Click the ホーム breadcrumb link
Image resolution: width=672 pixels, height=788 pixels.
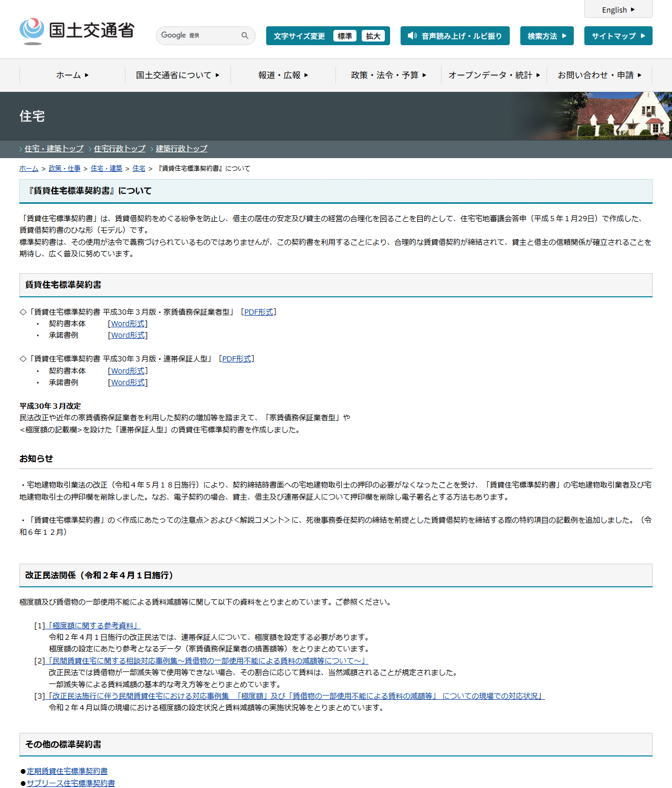point(29,169)
